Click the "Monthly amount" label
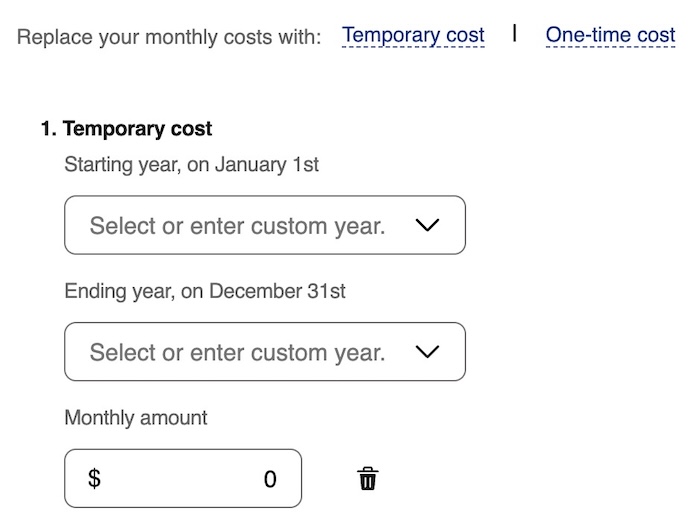Screen dimensions: 700x526 click(x=136, y=417)
